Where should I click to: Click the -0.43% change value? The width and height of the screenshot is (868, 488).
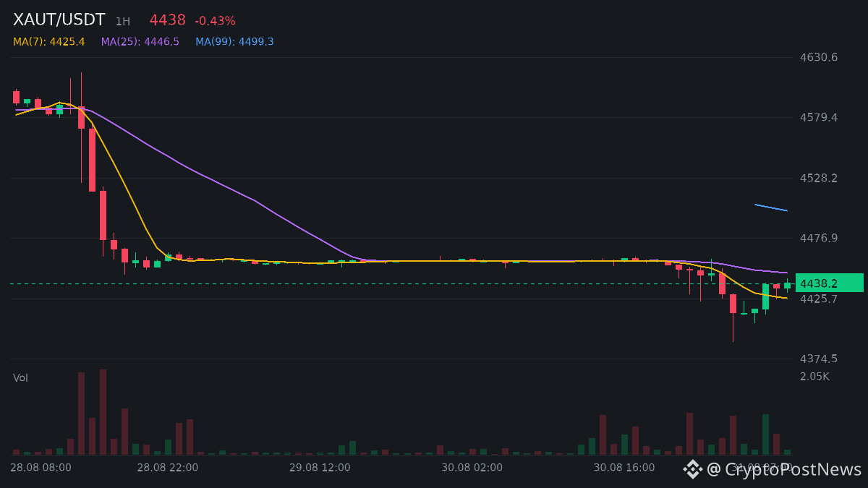[x=215, y=21]
